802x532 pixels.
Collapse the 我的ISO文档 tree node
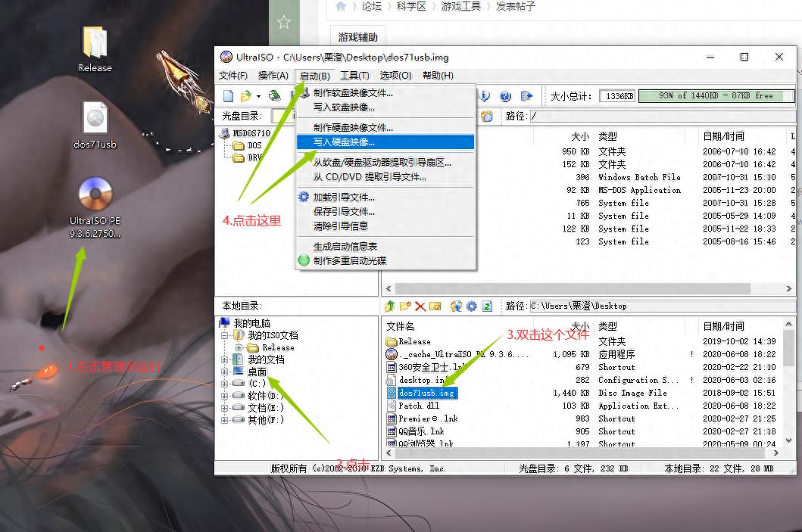click(224, 336)
